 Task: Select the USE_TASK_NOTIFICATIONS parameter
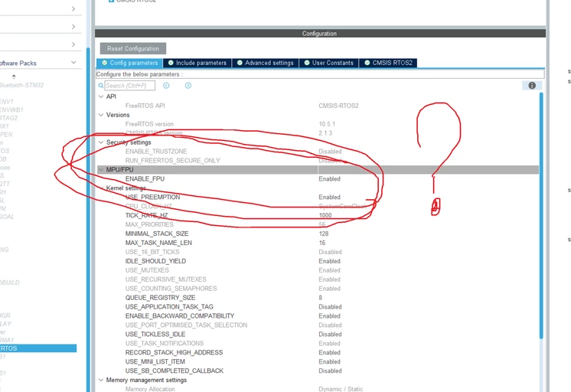(165, 343)
